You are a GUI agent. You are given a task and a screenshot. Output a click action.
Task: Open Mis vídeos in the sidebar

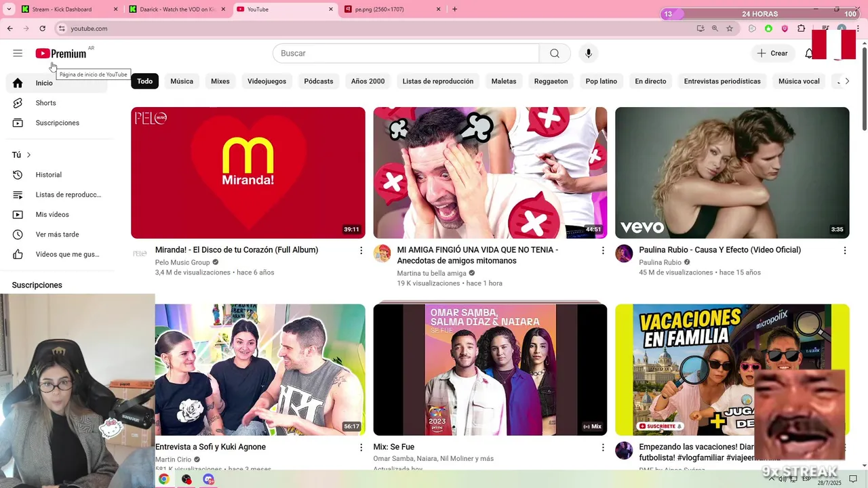pos(57,214)
